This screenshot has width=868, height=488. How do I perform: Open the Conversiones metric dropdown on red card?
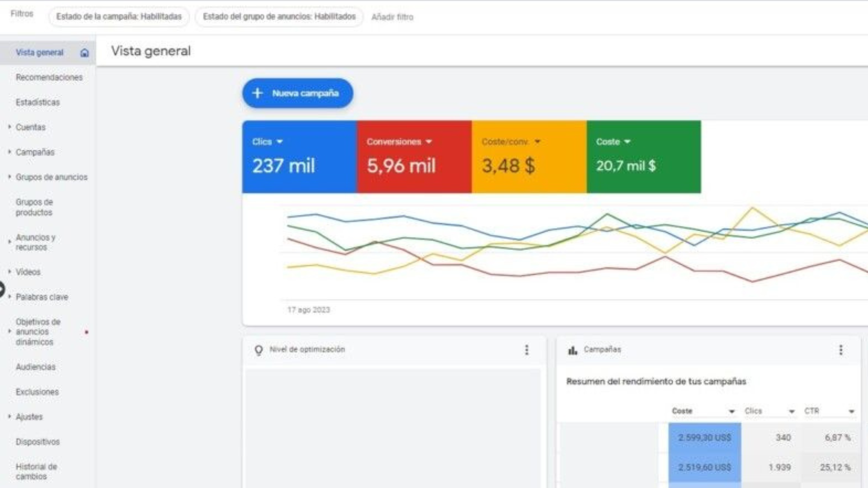click(429, 142)
